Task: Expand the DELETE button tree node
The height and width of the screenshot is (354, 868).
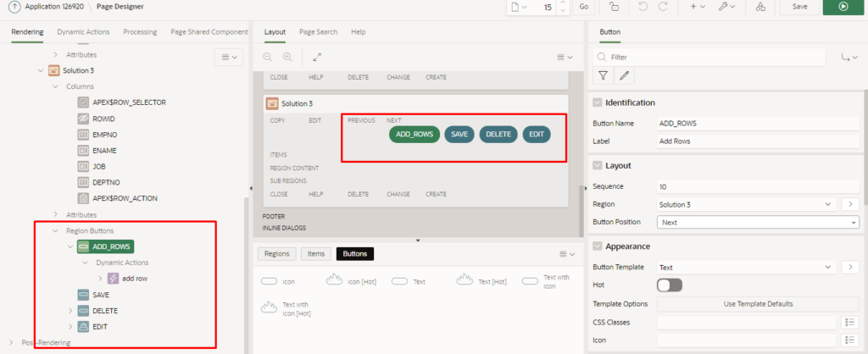Action: (70, 311)
